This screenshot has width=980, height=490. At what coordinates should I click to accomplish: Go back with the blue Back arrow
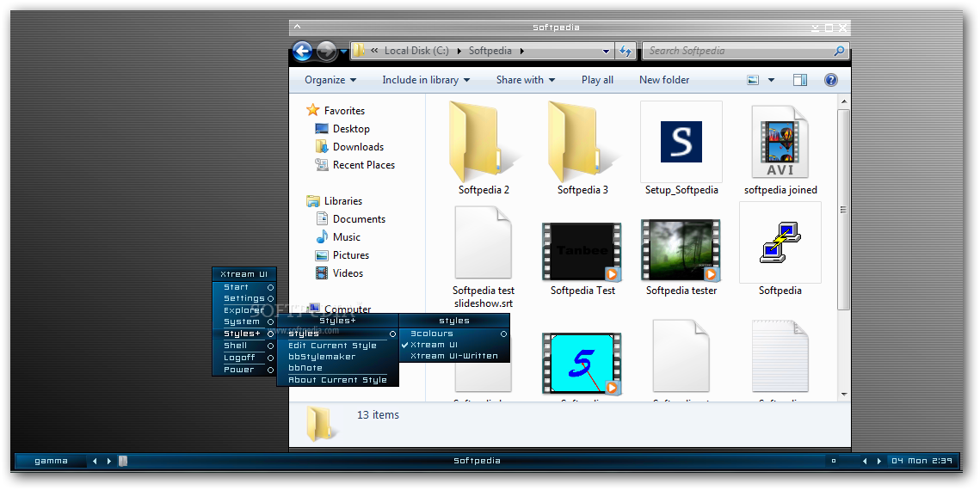303,52
